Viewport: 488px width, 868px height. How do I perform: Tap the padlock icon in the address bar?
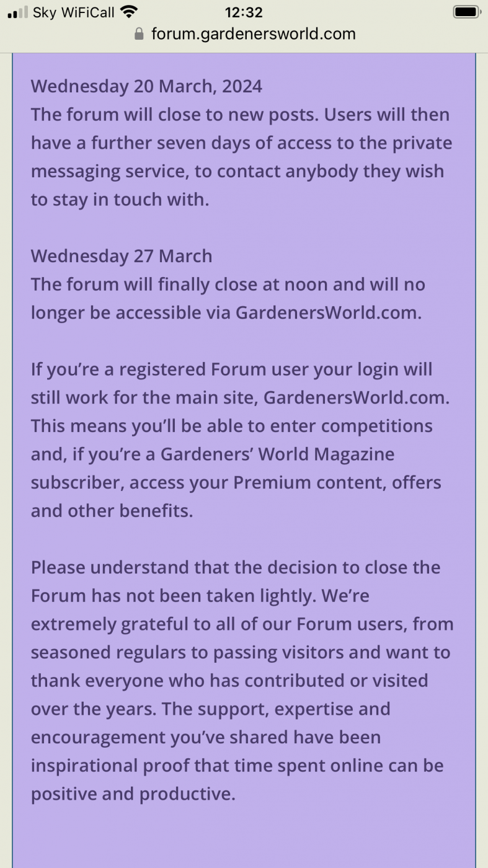(139, 33)
